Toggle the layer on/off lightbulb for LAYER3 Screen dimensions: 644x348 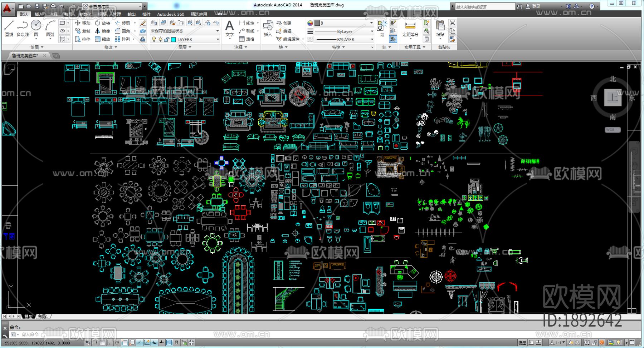pyautogui.click(x=154, y=40)
